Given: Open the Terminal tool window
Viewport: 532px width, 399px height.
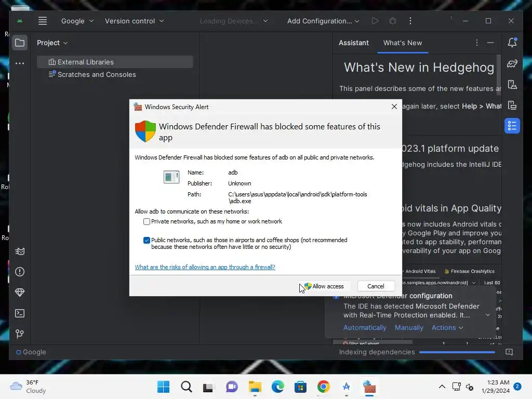Looking at the screenshot, I should 20,313.
